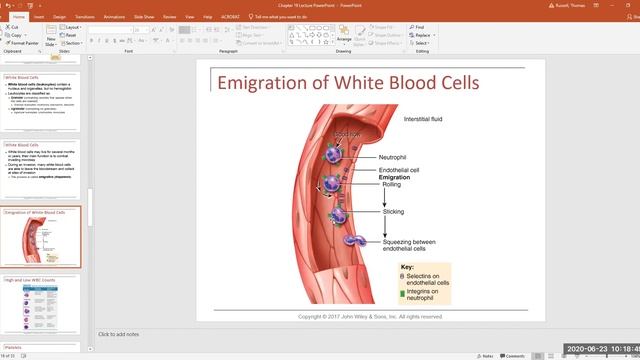Click the slide title Emigration of White Blood Cells

[x=348, y=83]
